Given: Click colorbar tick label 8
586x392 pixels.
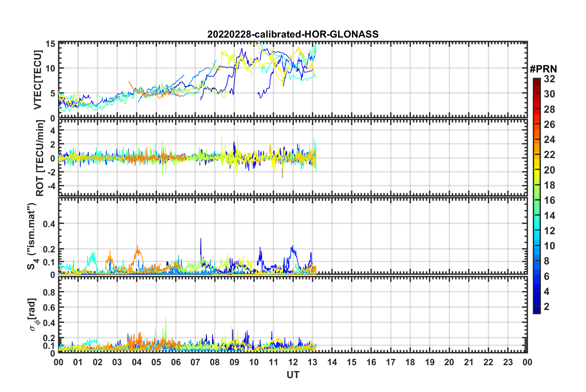Looking at the screenshot, I should [x=547, y=261].
